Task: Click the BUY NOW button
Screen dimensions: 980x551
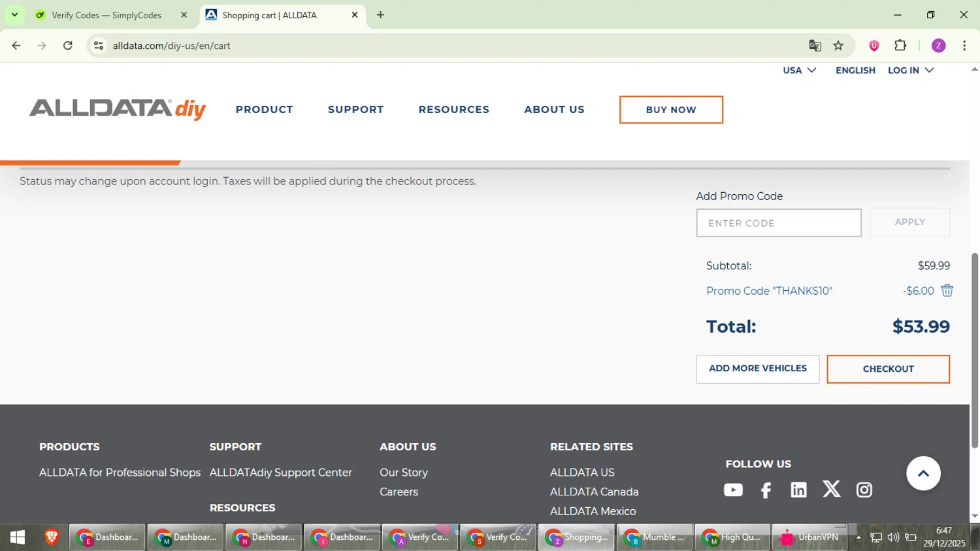Action: [x=671, y=110]
